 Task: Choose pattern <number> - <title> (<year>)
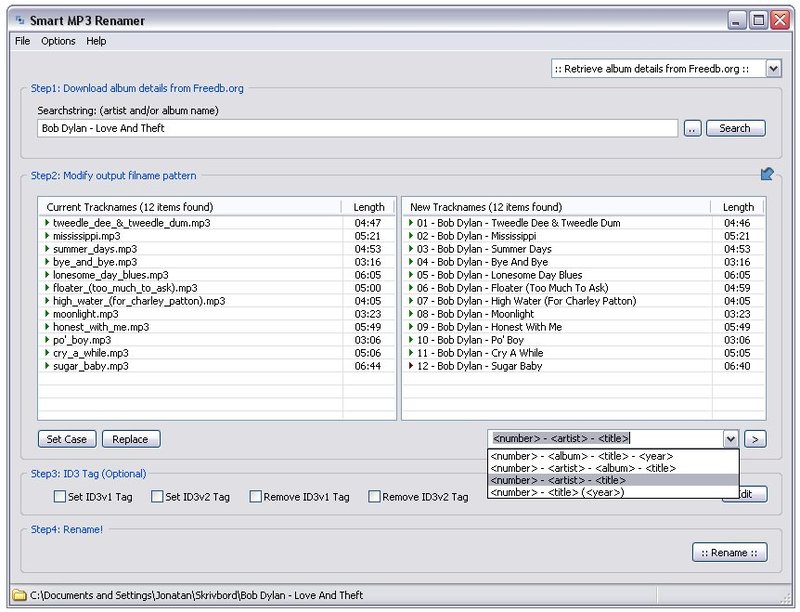coord(613,493)
